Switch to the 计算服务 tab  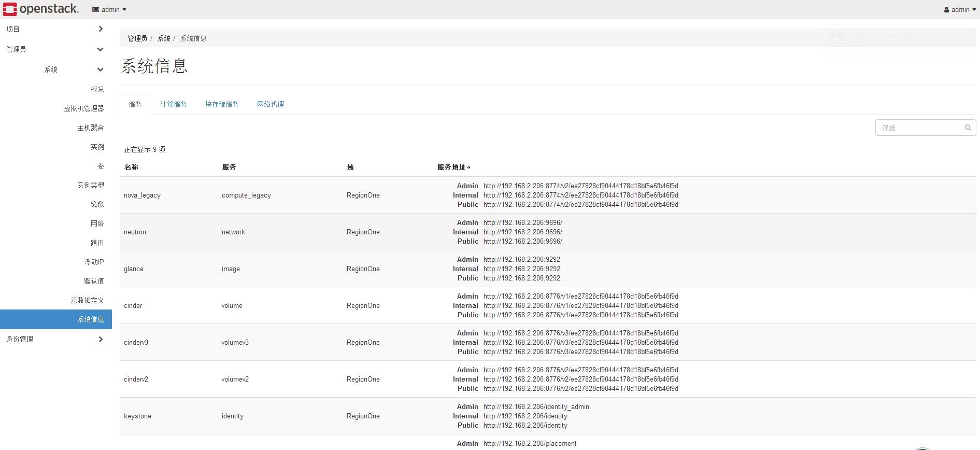[x=174, y=104]
